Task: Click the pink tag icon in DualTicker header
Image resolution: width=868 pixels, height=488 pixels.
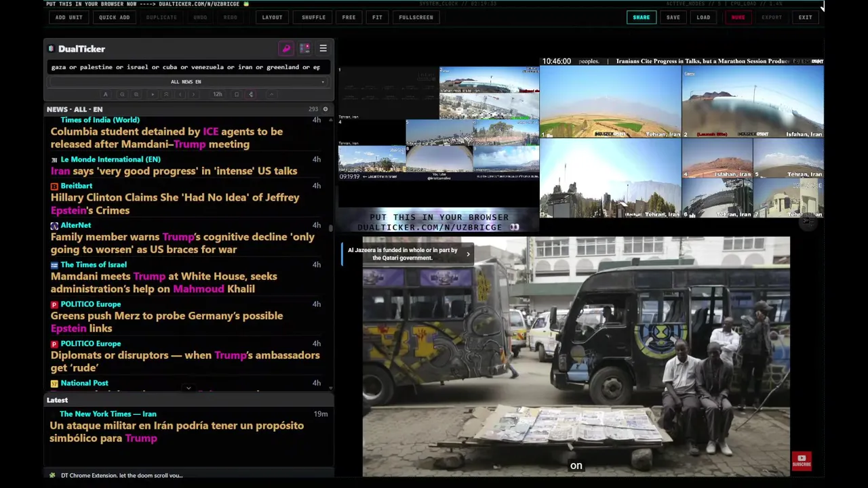Action: click(x=286, y=49)
